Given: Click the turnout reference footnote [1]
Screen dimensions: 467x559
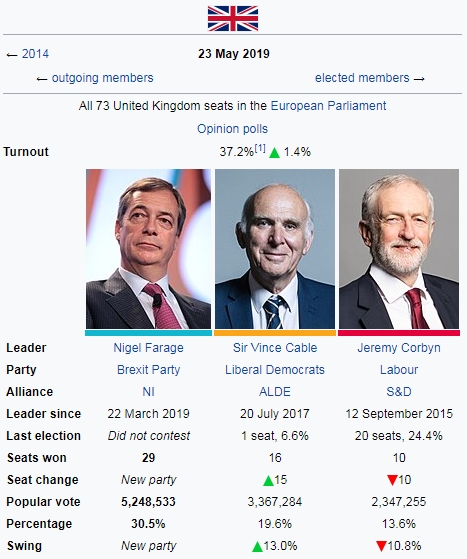Looking at the screenshot, I should (x=260, y=148).
